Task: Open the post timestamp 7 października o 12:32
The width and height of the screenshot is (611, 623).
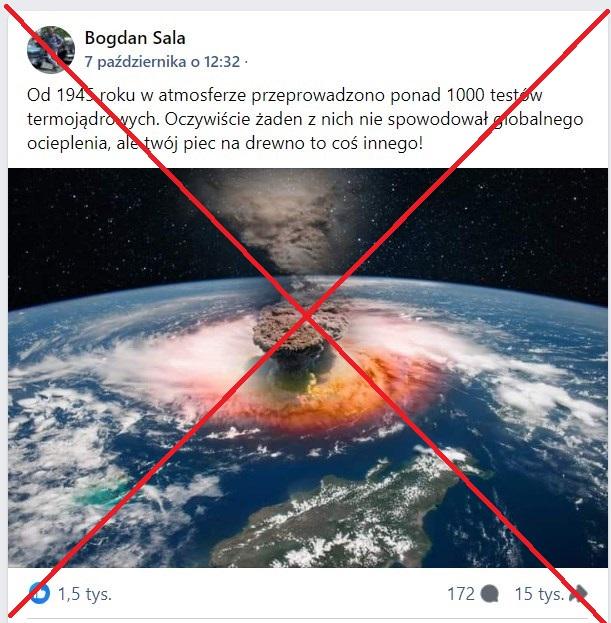Action: (x=162, y=62)
